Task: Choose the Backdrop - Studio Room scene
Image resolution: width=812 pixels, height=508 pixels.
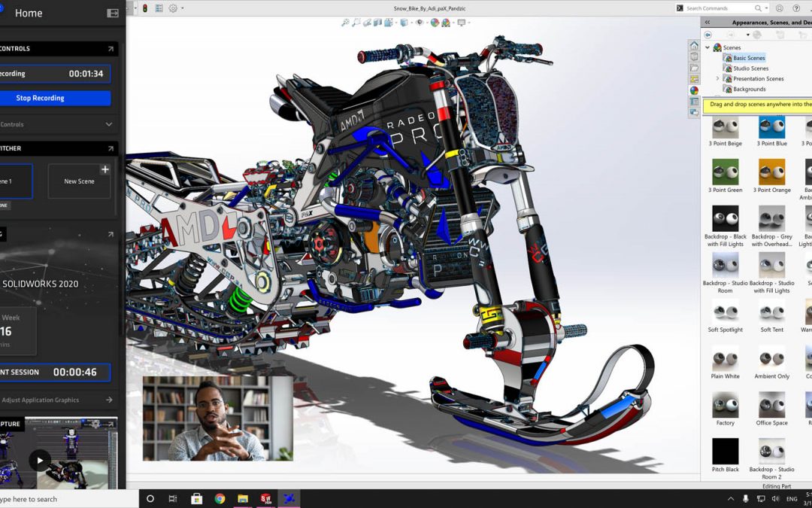Action: pyautogui.click(x=725, y=273)
